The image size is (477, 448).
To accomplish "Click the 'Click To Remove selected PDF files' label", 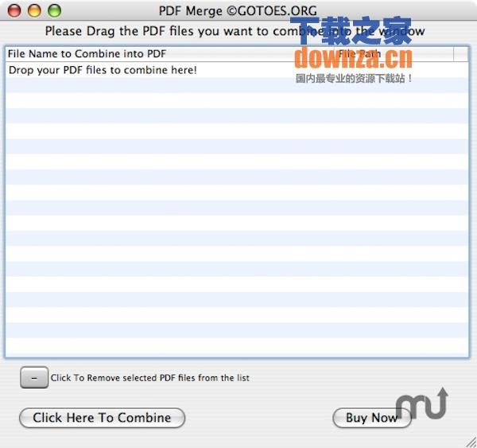I will [150, 378].
